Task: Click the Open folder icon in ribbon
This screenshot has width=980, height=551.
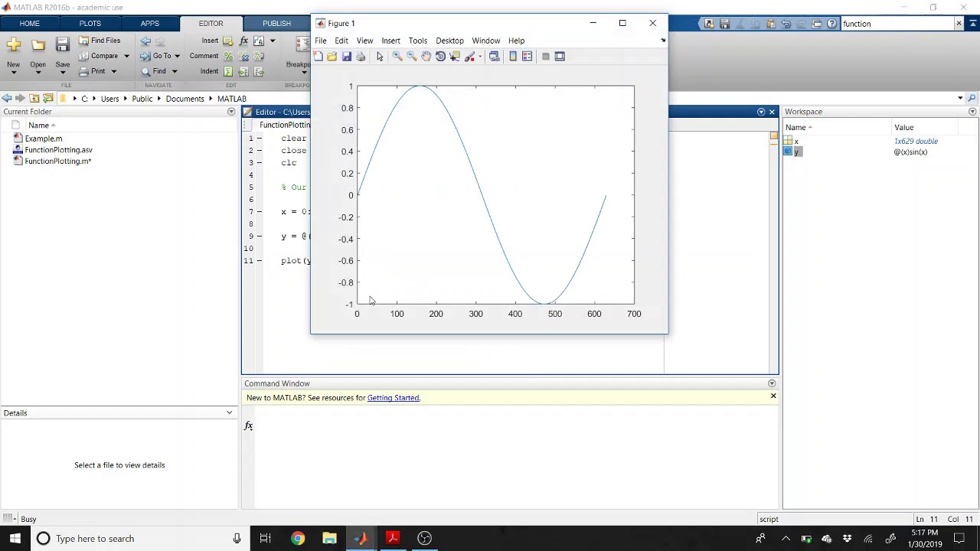Action: pos(38,46)
